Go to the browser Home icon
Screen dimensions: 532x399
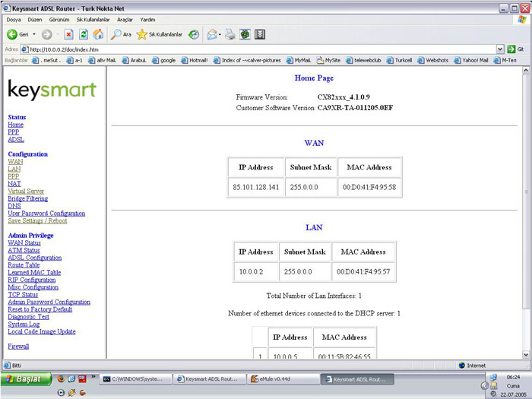98,34
